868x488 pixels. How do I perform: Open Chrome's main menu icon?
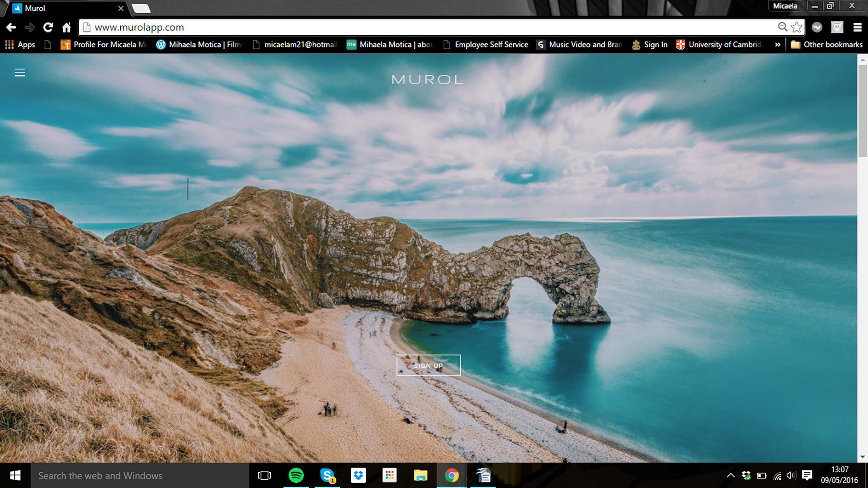coord(857,28)
